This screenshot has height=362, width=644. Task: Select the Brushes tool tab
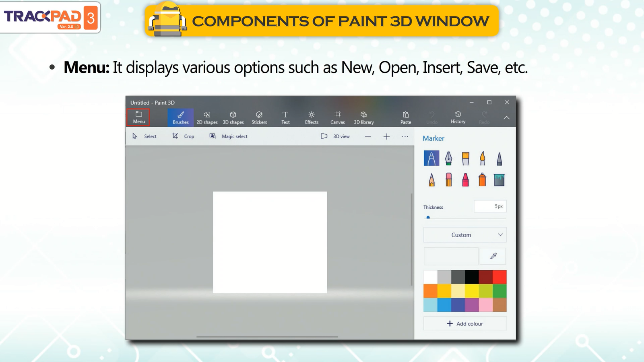(181, 117)
